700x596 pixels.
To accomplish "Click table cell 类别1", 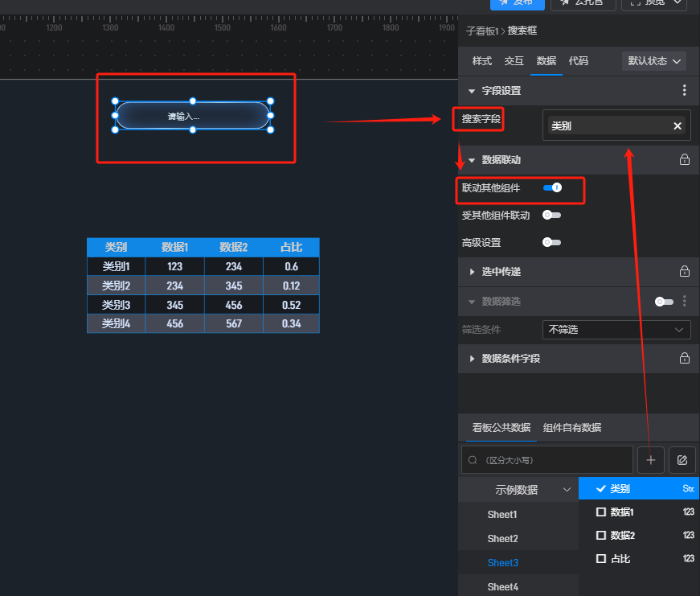I will pos(116,266).
